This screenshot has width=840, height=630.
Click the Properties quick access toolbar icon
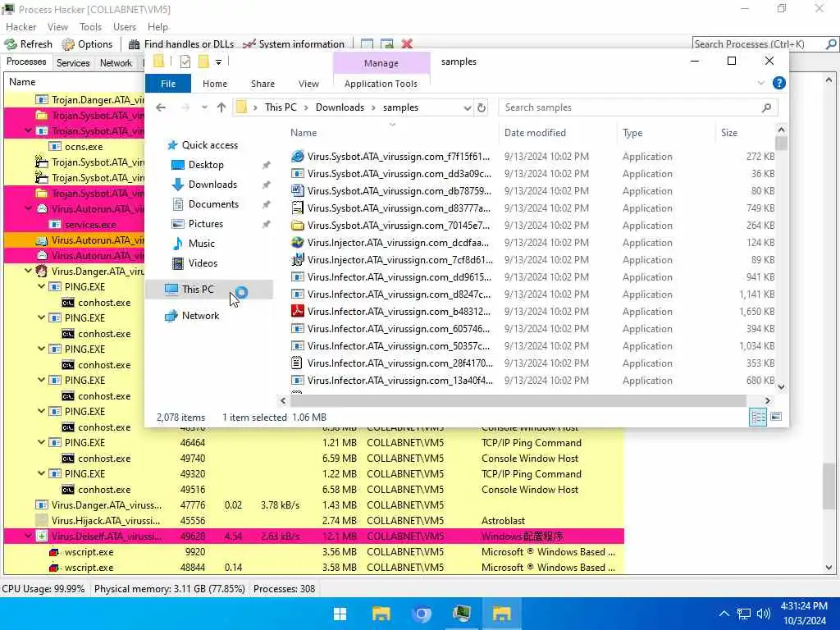pyautogui.click(x=185, y=62)
